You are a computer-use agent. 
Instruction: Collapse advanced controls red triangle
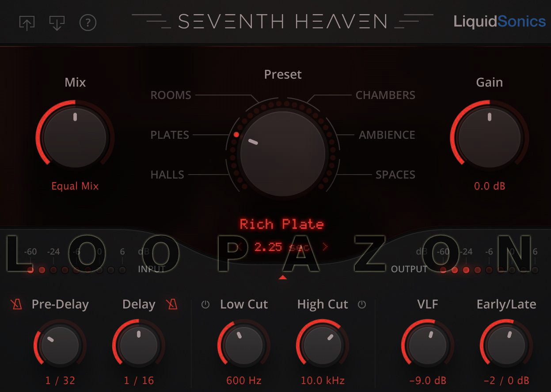point(283,278)
